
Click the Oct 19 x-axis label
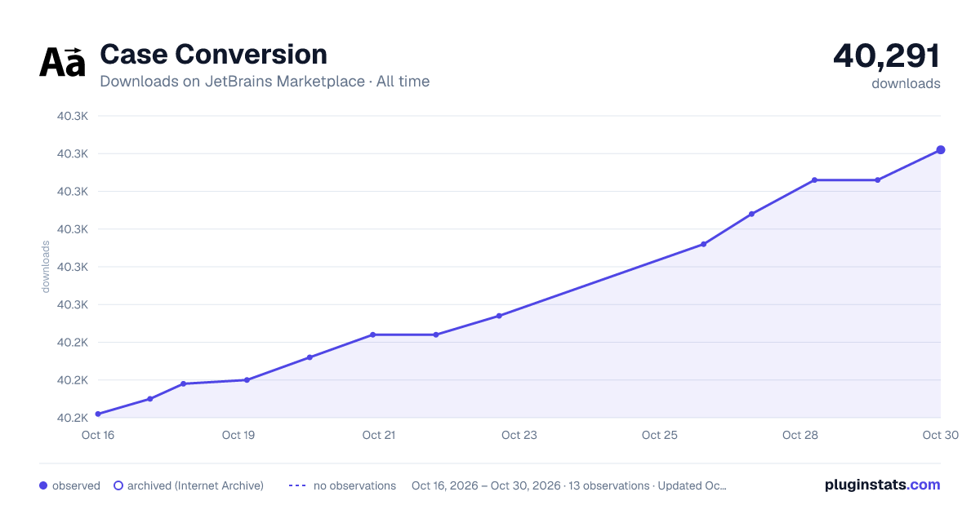238,435
